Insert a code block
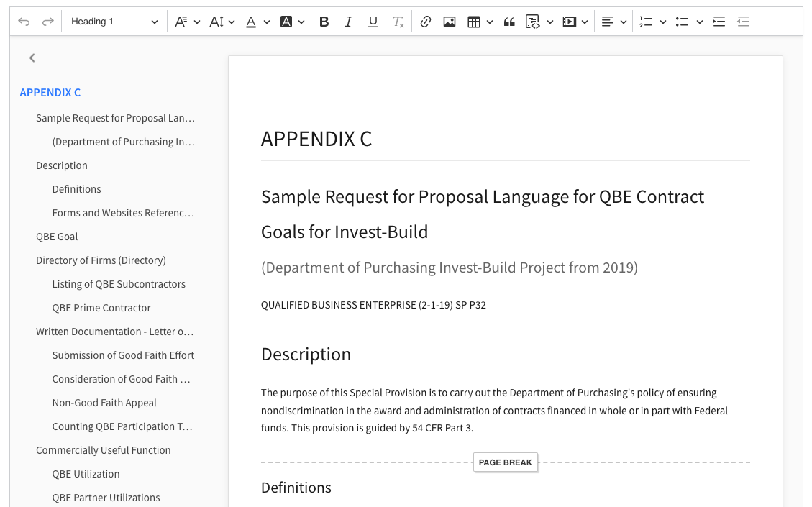Viewport: 812px width, 507px height. tap(533, 22)
